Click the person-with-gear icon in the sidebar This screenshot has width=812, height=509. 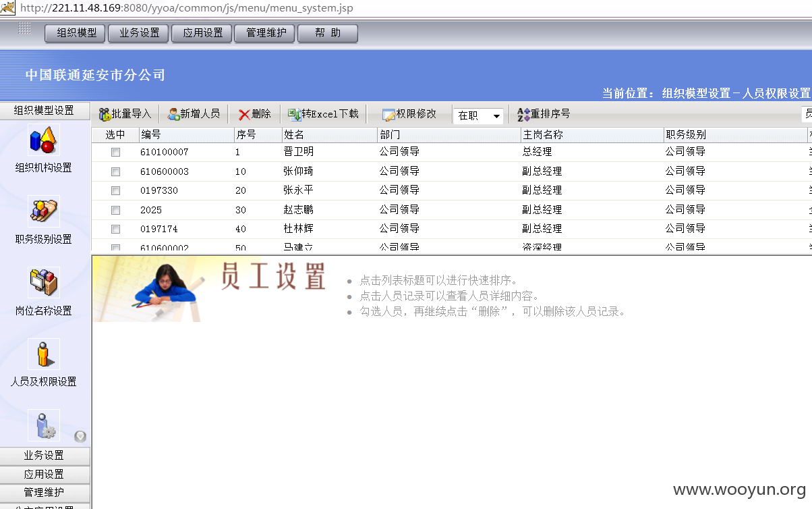tap(44, 425)
